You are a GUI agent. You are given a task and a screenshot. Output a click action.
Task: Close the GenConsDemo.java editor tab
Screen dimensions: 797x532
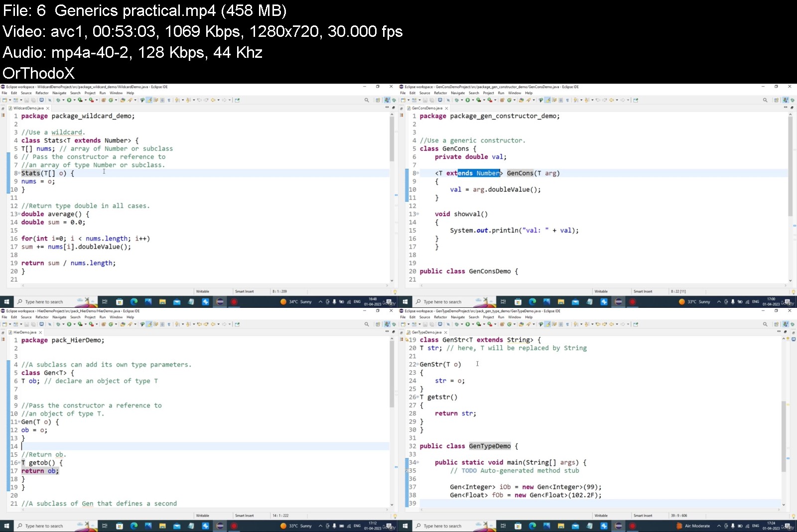pyautogui.click(x=446, y=108)
